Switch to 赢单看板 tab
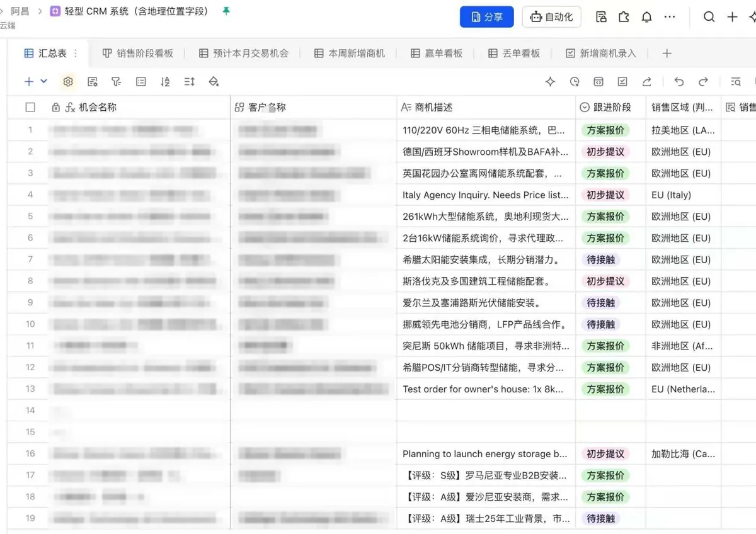The width and height of the screenshot is (756, 534). [x=436, y=54]
